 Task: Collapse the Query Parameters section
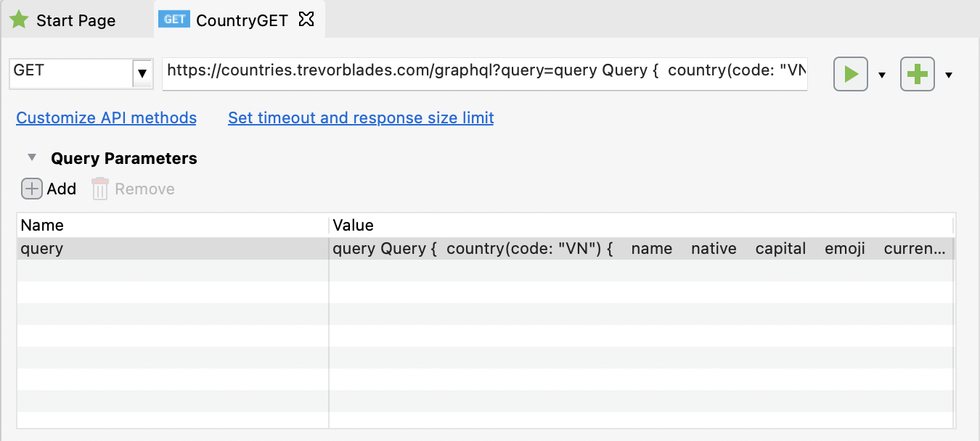31,157
